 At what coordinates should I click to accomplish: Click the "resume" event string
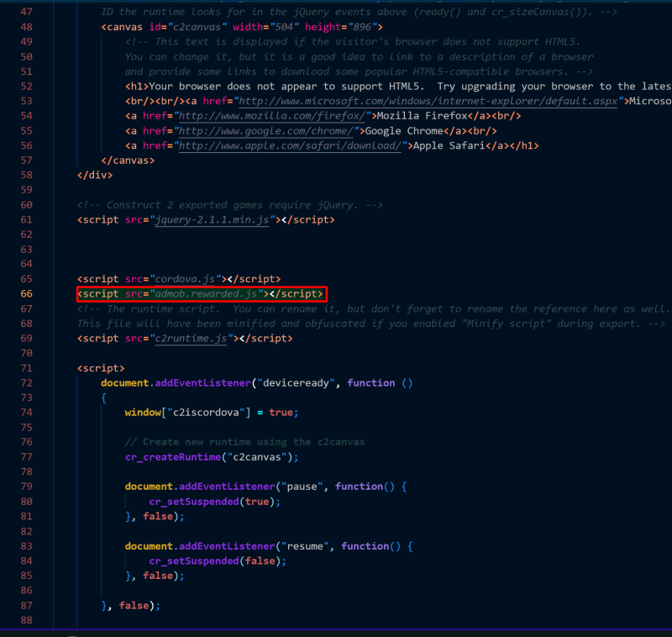click(305, 546)
